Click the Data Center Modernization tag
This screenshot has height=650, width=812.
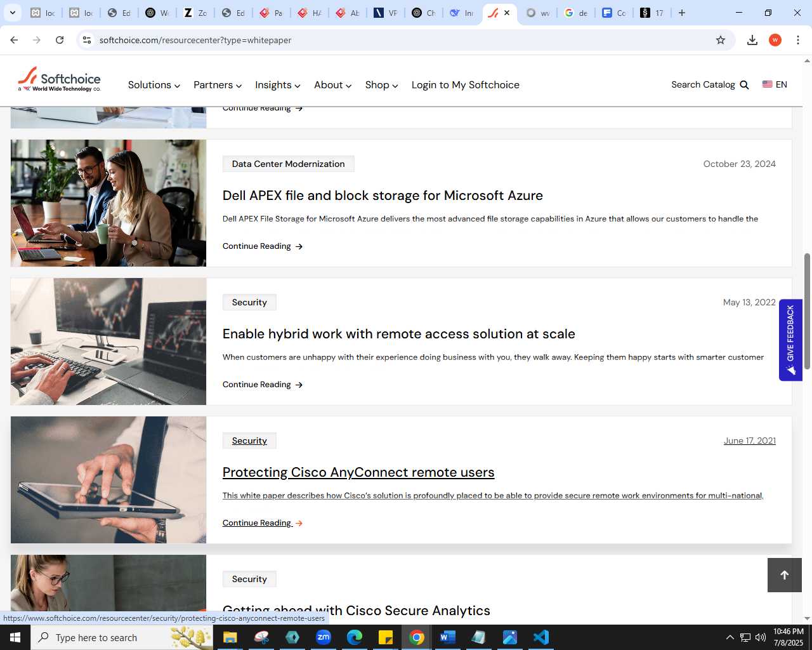click(289, 164)
